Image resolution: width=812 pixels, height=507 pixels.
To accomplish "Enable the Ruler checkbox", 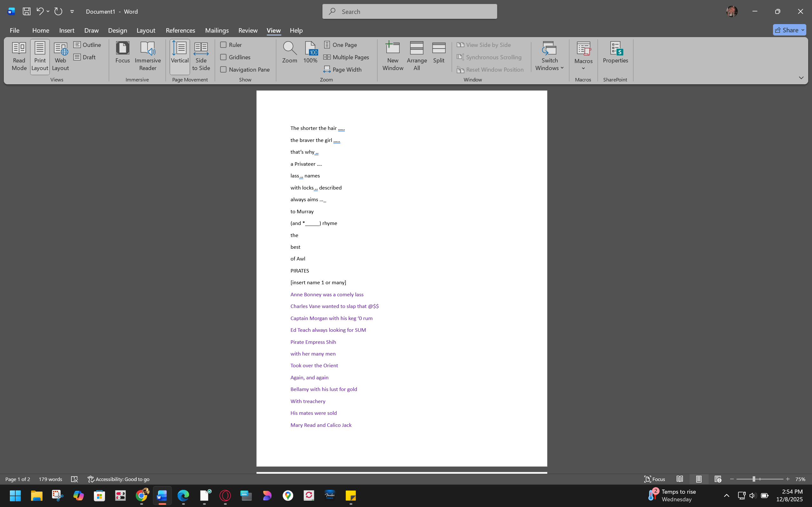I will pos(223,45).
